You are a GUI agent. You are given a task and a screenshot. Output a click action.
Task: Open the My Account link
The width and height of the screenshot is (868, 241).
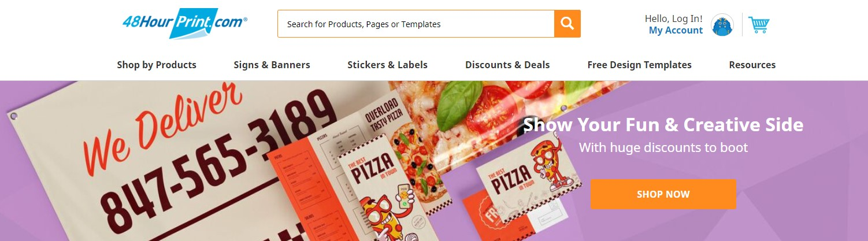coord(676,31)
